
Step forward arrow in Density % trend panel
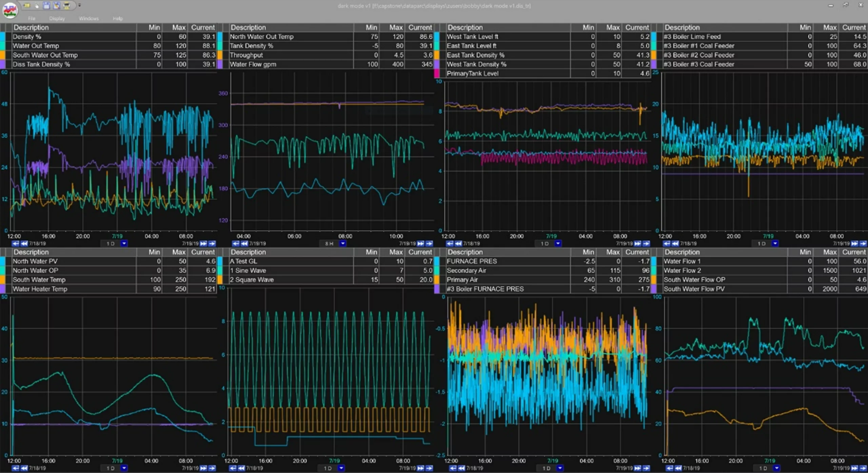pos(212,243)
